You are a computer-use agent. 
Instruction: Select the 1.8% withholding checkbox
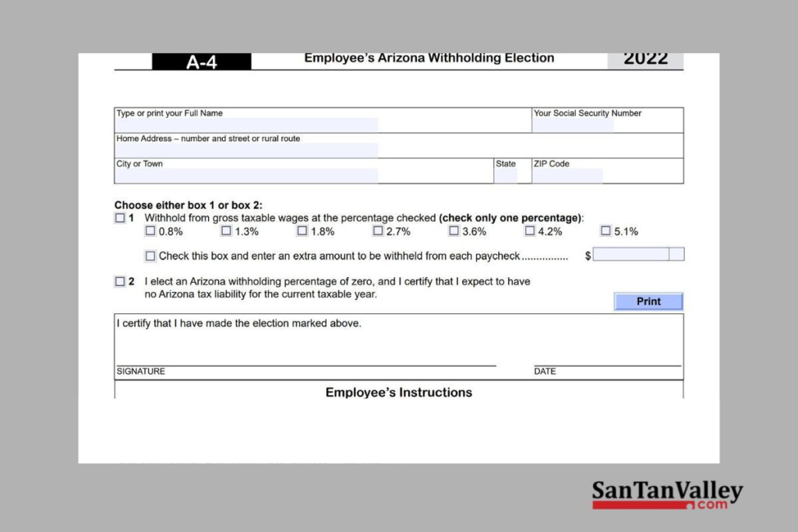pos(302,231)
